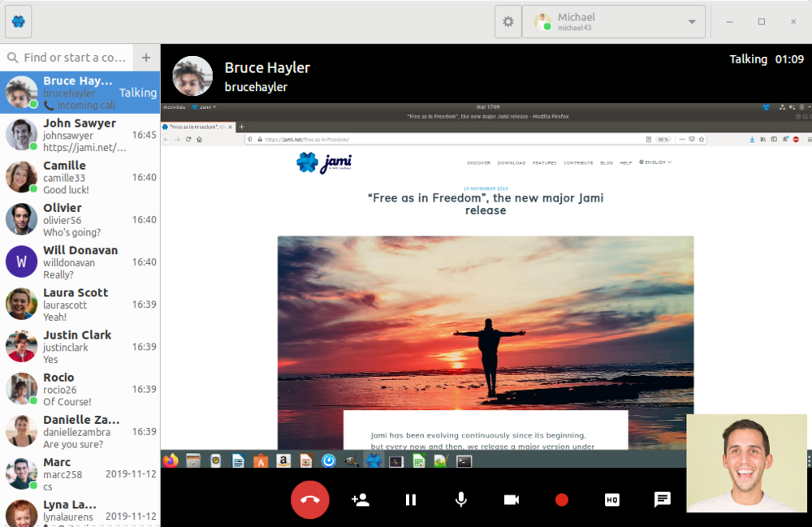Focus the Find or start a conversation field

pyautogui.click(x=67, y=58)
